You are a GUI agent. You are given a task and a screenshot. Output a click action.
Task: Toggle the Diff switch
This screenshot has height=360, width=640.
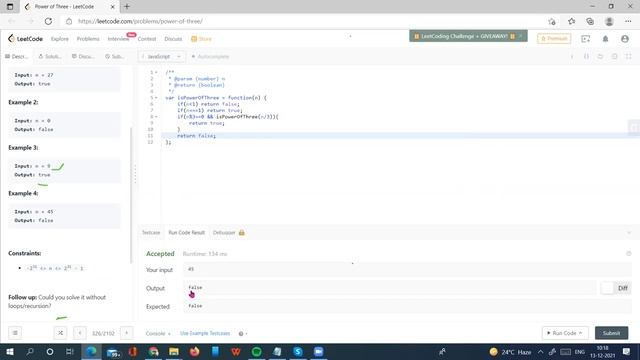click(607, 288)
